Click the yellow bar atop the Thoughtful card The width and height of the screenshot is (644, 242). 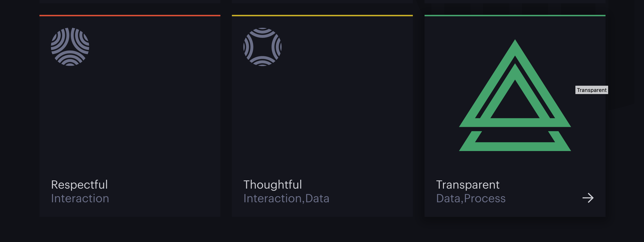click(322, 16)
